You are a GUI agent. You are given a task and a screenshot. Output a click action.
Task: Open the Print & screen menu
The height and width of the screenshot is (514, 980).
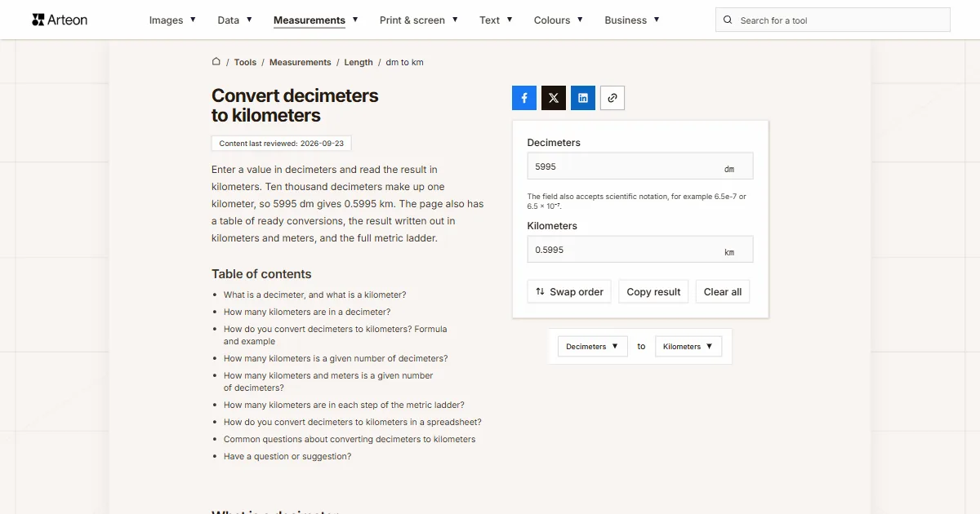(x=419, y=20)
